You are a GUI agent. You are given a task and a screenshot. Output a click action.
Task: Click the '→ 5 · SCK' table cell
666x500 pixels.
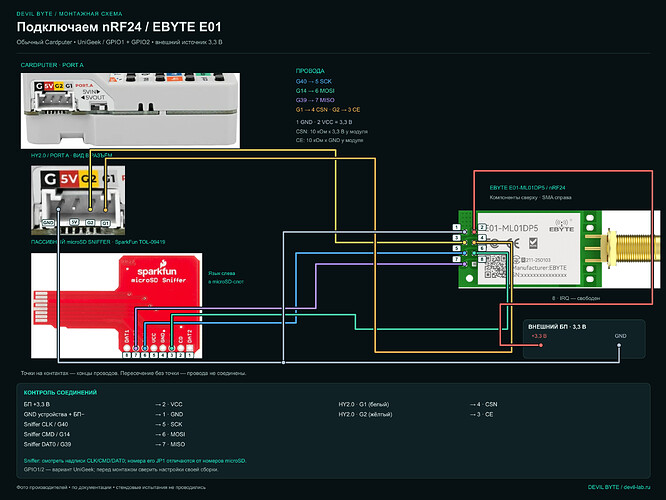(x=169, y=424)
